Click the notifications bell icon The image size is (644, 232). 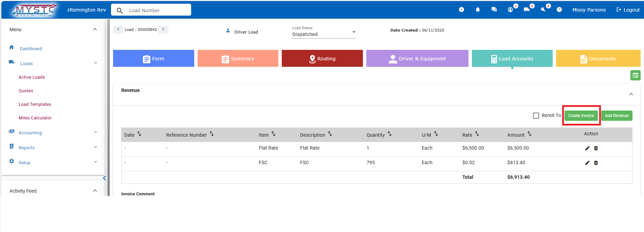[x=478, y=10]
